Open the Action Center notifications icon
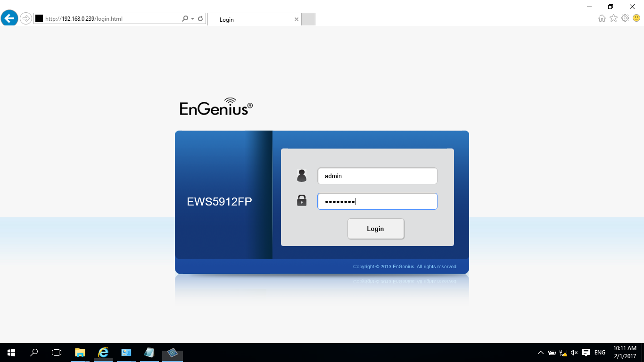644x362 pixels. (x=586, y=353)
